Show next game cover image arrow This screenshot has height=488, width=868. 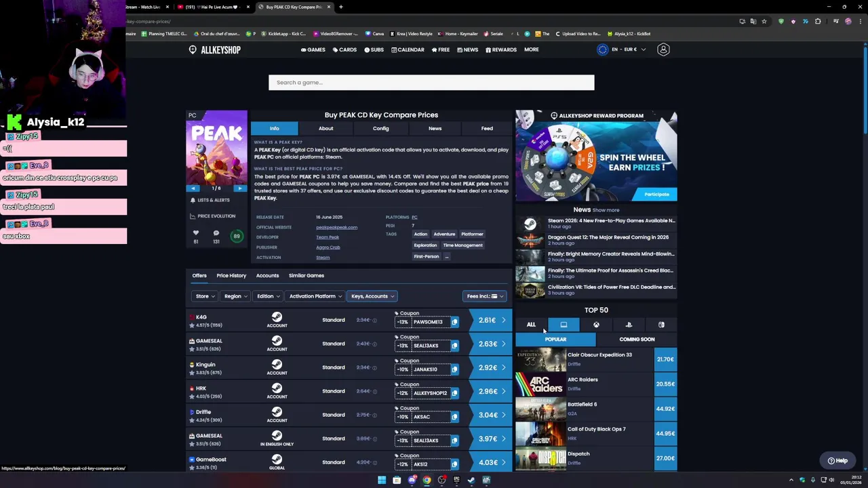click(x=239, y=188)
